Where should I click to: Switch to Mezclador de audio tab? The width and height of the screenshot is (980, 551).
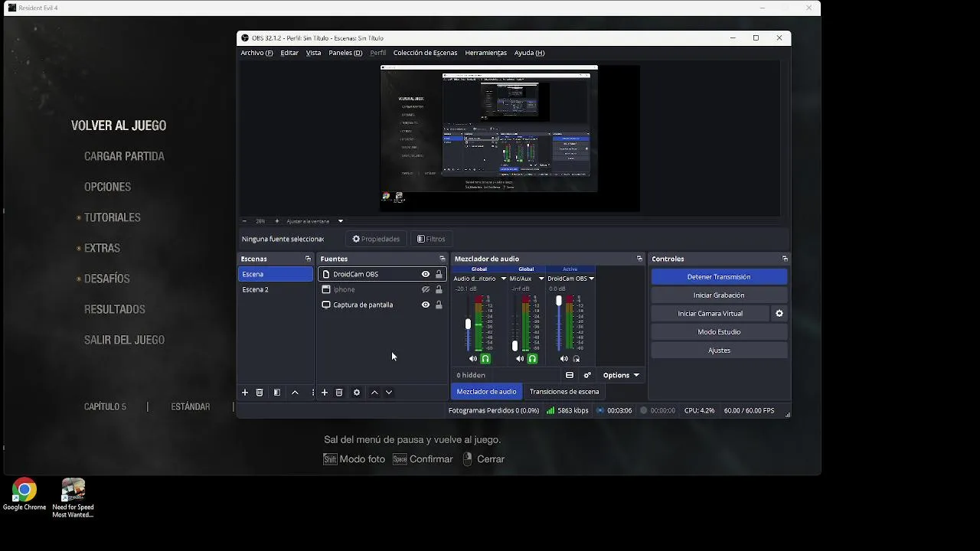[x=486, y=392]
